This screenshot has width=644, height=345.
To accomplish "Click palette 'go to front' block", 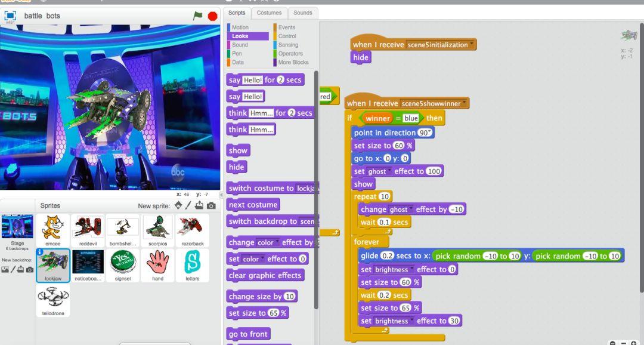I will (x=248, y=334).
